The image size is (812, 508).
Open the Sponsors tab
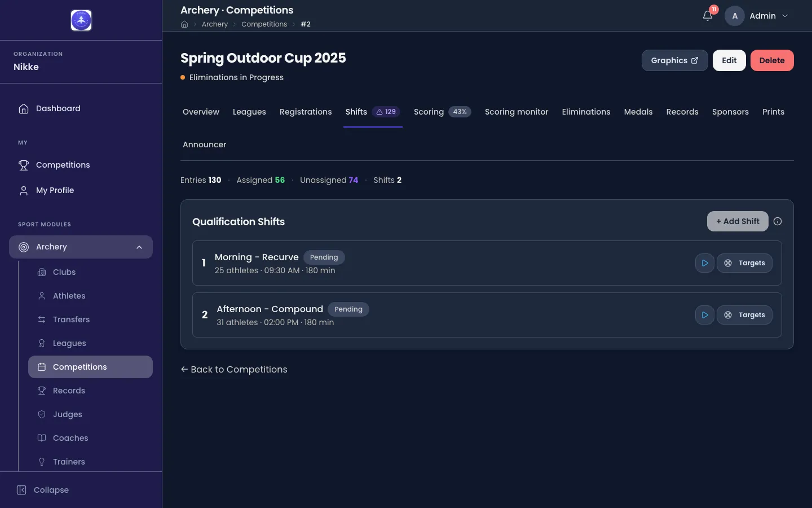(730, 112)
